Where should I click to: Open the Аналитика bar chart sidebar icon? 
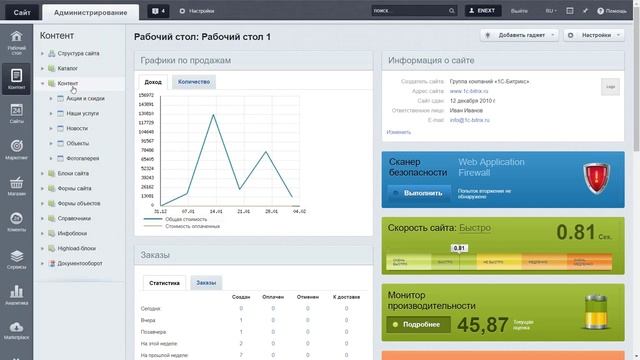[x=16, y=295]
